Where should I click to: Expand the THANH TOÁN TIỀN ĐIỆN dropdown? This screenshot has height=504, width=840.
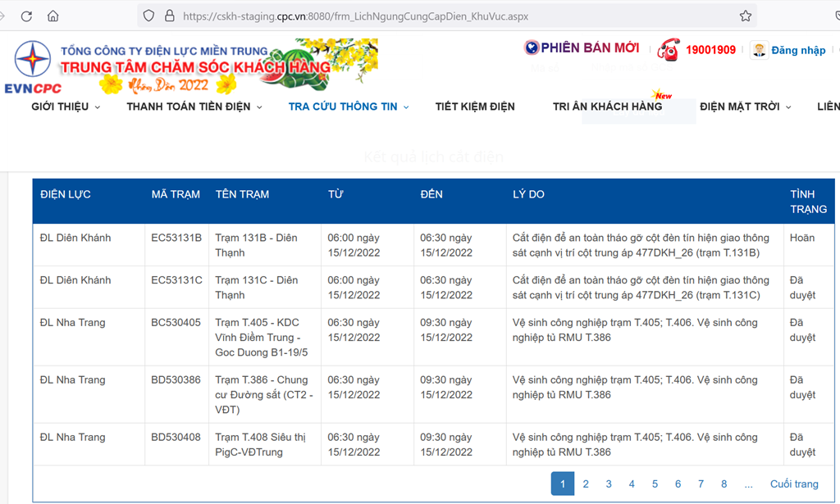[x=194, y=107]
